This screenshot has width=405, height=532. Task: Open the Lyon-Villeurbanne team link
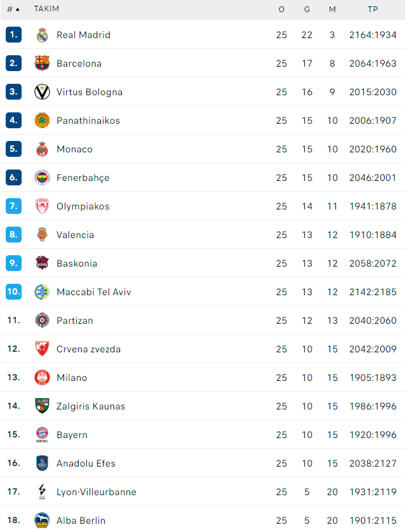click(x=96, y=492)
